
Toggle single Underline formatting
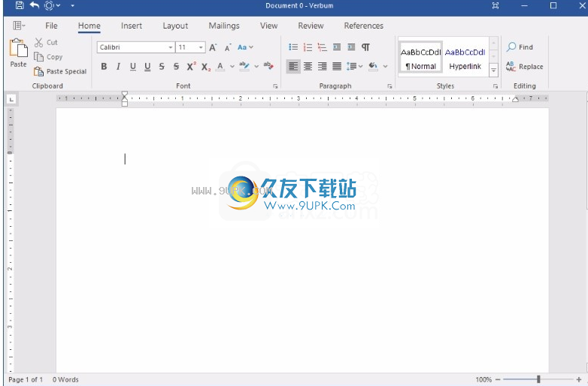click(x=133, y=67)
